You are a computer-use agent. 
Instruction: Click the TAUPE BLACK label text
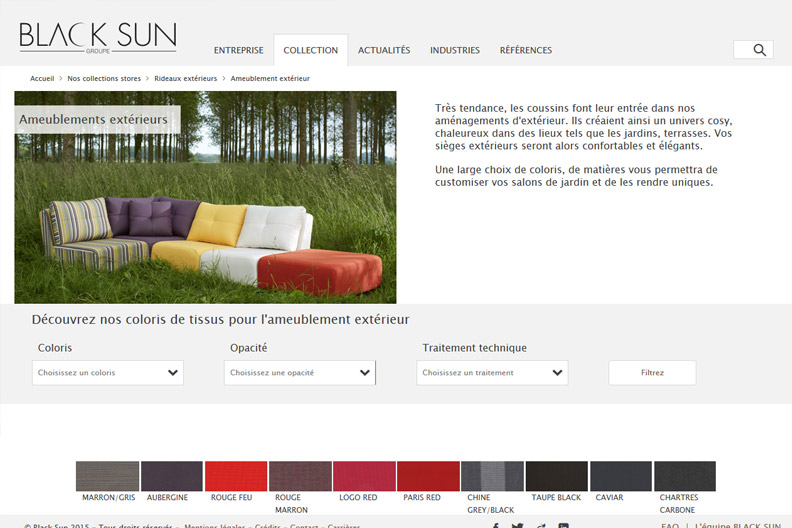[556, 497]
